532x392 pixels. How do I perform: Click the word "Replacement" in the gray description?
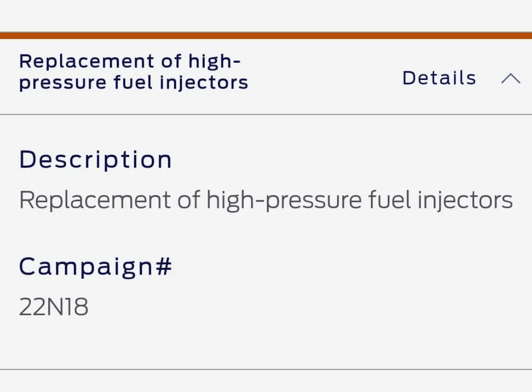click(x=95, y=200)
